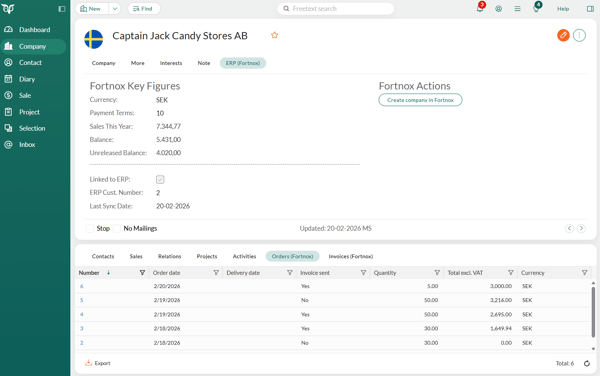The image size is (600, 376).
Task: Click the orange edit pencil button
Action: point(563,36)
